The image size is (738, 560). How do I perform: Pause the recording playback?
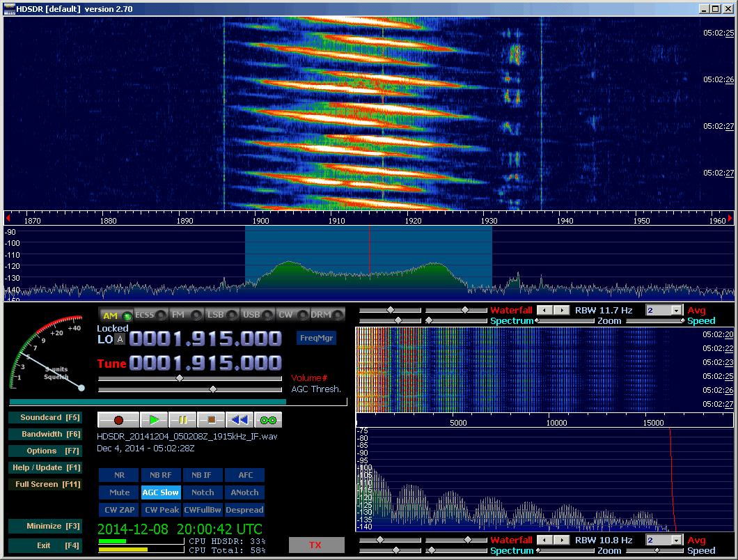(x=183, y=420)
